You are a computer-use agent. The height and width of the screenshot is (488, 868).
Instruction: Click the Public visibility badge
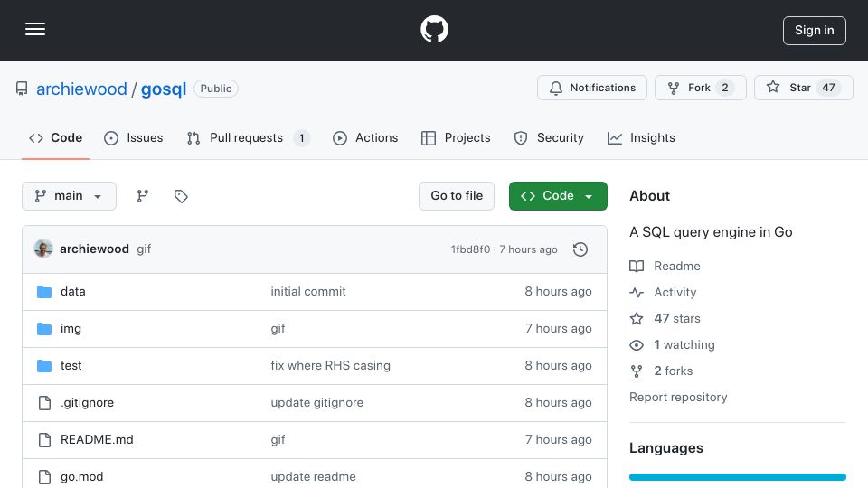[216, 89]
